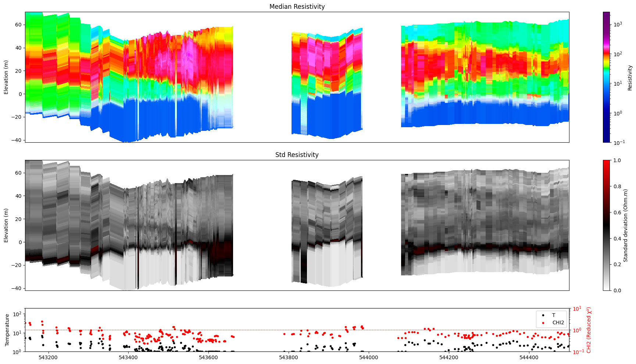Select the 543600 x-axis tick label
The height and width of the screenshot is (364, 636).
pos(208,357)
